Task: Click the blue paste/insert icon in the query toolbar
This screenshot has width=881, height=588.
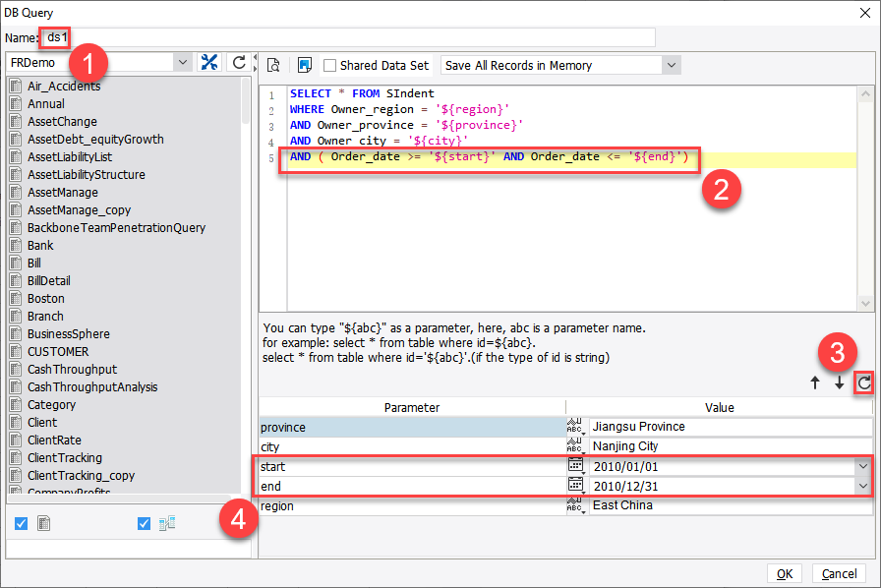Action: coord(306,65)
